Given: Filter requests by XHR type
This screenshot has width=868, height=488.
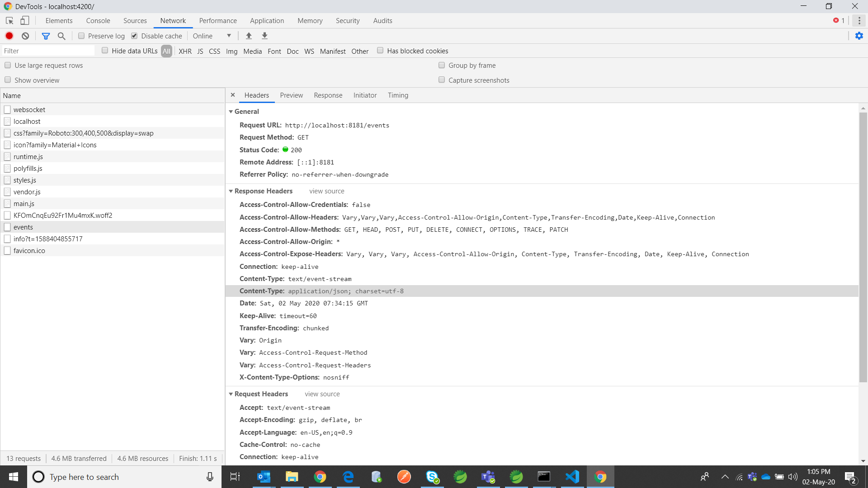Looking at the screenshot, I should pos(185,51).
